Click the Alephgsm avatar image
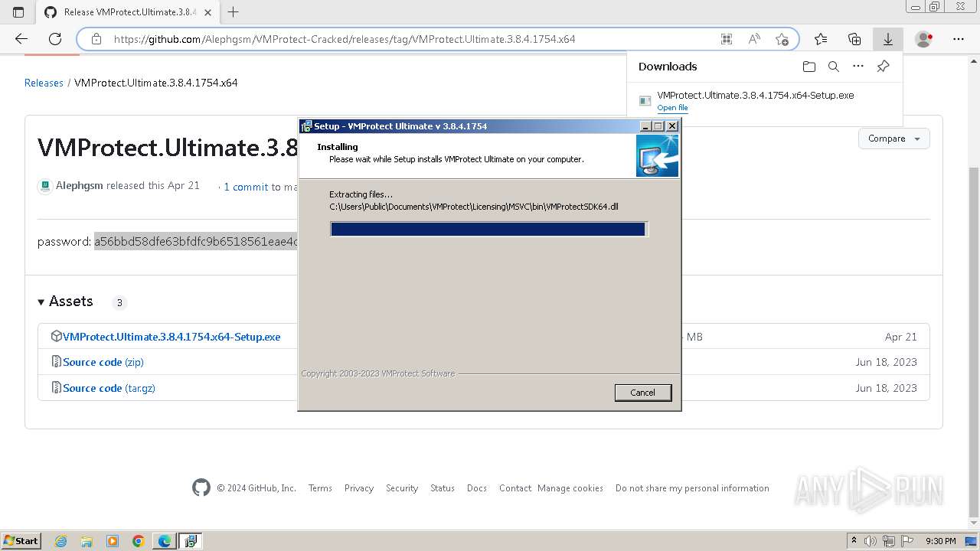980x551 pixels. click(45, 186)
